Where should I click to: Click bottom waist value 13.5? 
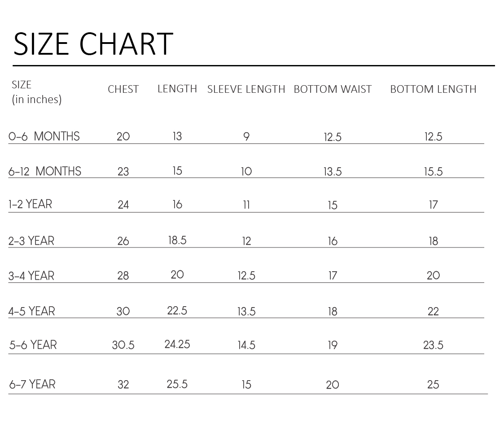[333, 172]
